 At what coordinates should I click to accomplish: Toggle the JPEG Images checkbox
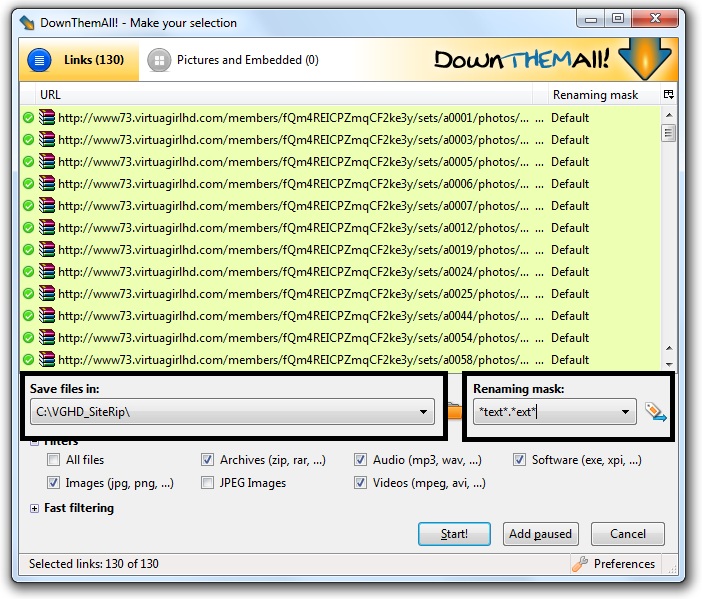207,483
